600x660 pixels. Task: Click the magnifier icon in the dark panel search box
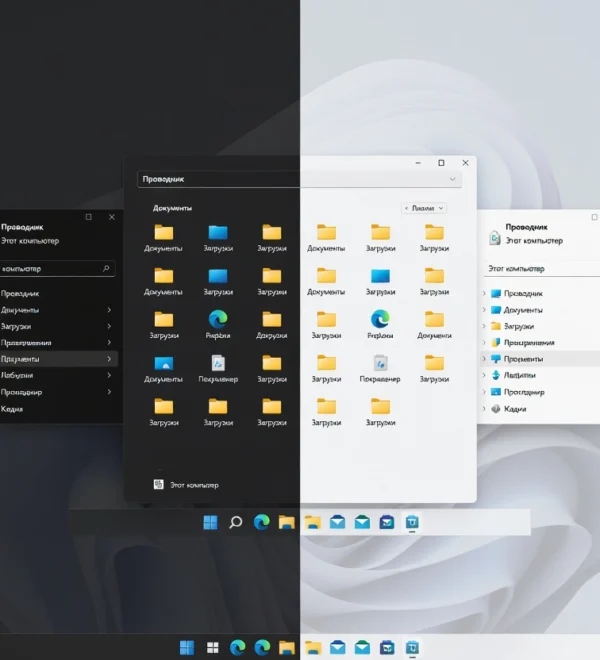pyautogui.click(x=106, y=269)
